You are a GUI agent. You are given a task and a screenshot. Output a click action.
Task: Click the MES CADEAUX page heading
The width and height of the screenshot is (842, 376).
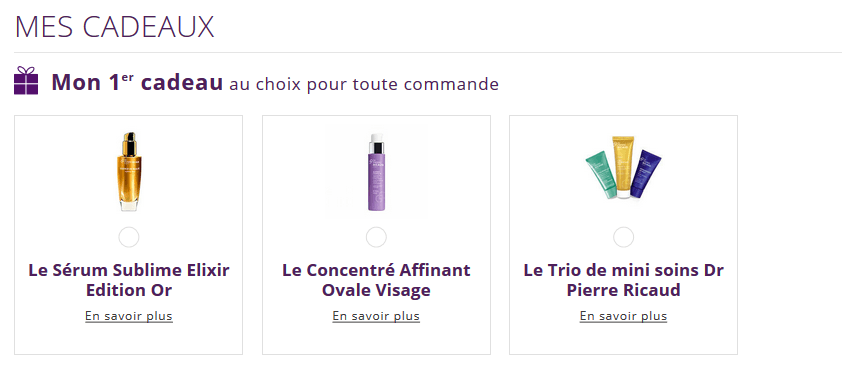click(115, 27)
